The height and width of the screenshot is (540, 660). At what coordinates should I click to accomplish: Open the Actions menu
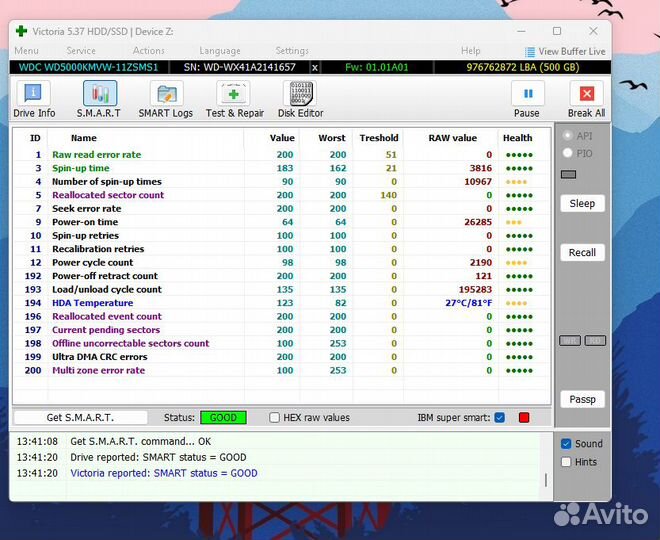tap(148, 51)
